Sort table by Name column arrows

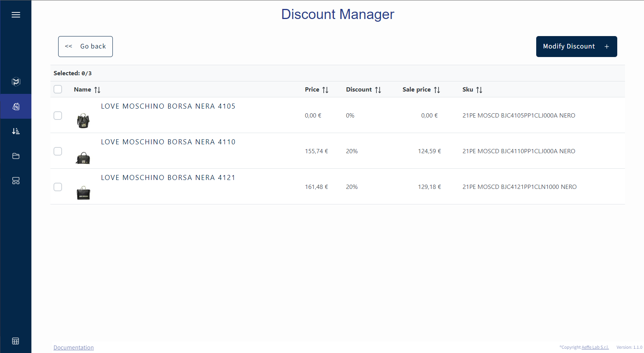point(97,90)
